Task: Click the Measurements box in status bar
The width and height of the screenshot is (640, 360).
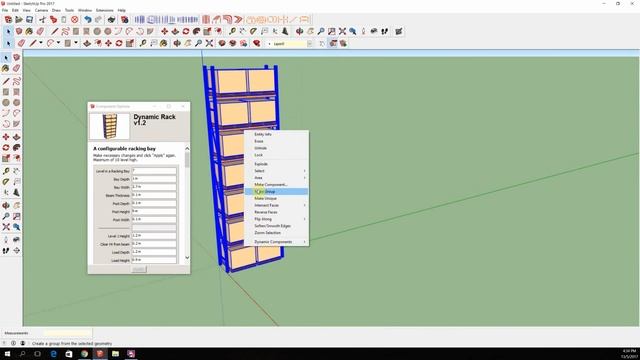Action: (68, 333)
